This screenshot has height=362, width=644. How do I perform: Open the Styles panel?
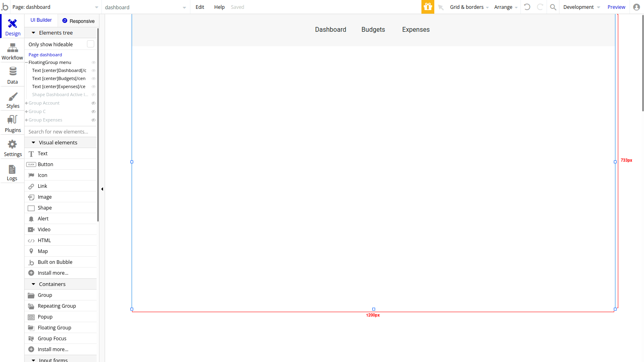[x=12, y=100]
